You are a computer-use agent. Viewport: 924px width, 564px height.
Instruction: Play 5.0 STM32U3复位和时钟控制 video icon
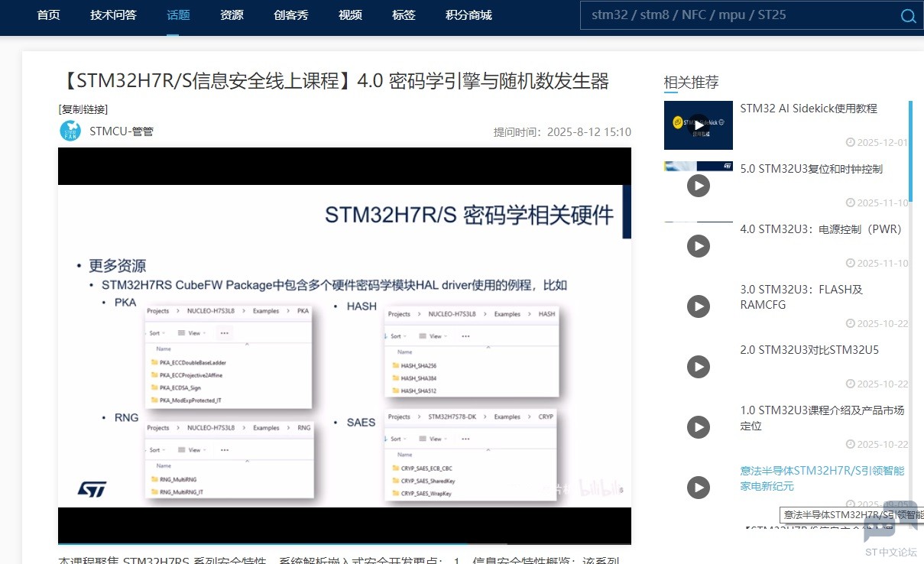pyautogui.click(x=699, y=186)
